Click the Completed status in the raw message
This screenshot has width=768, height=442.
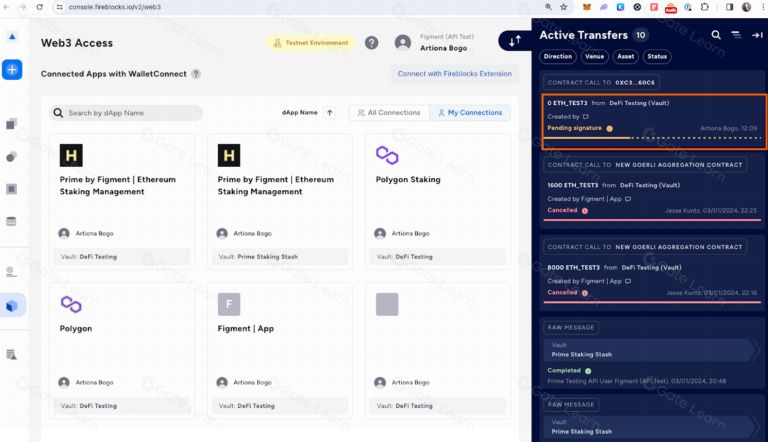click(x=564, y=371)
